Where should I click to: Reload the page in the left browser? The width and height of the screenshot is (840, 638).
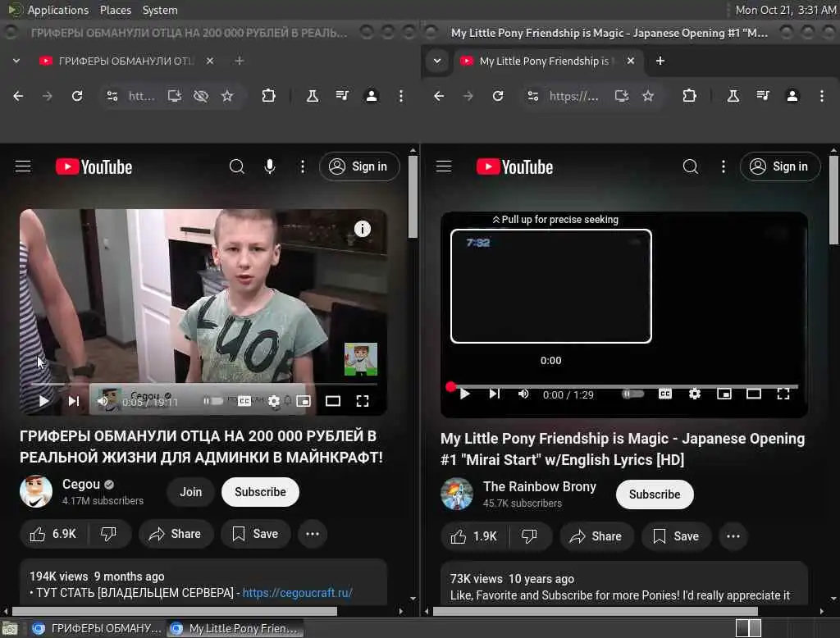[77, 96]
